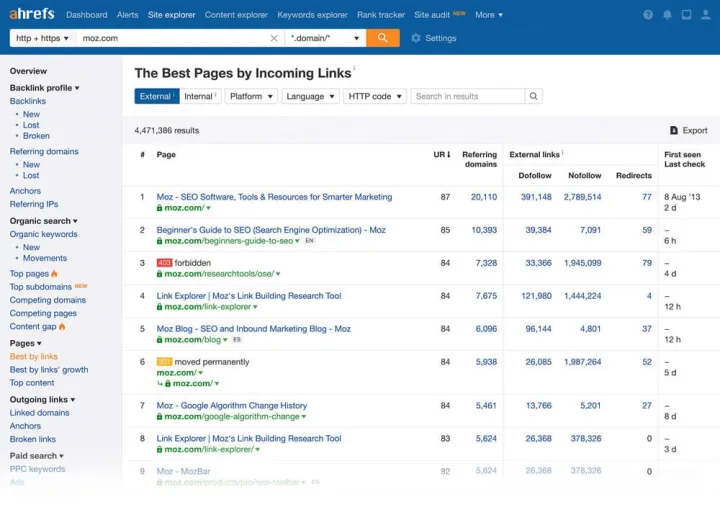Click dofollow value 391,148

(536, 197)
